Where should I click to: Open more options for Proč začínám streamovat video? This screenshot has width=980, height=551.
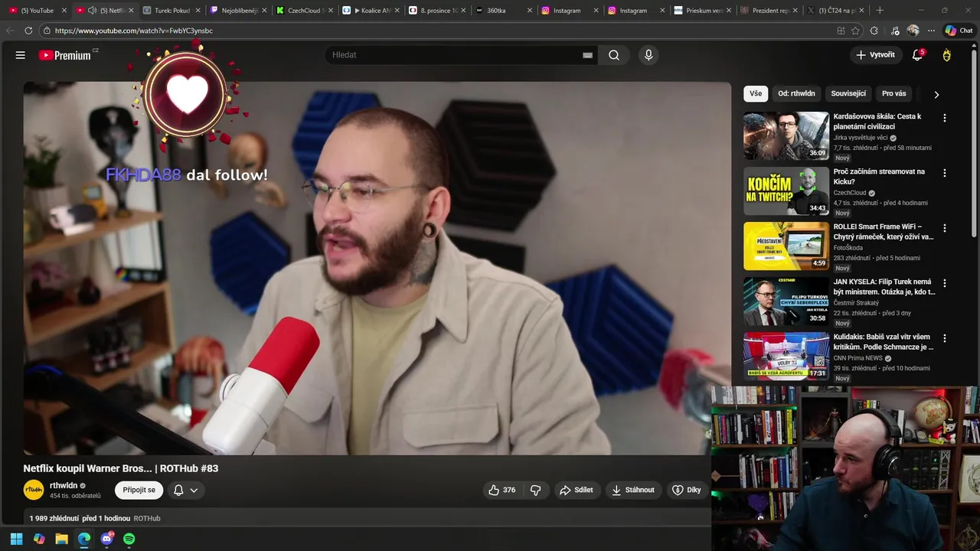944,173
